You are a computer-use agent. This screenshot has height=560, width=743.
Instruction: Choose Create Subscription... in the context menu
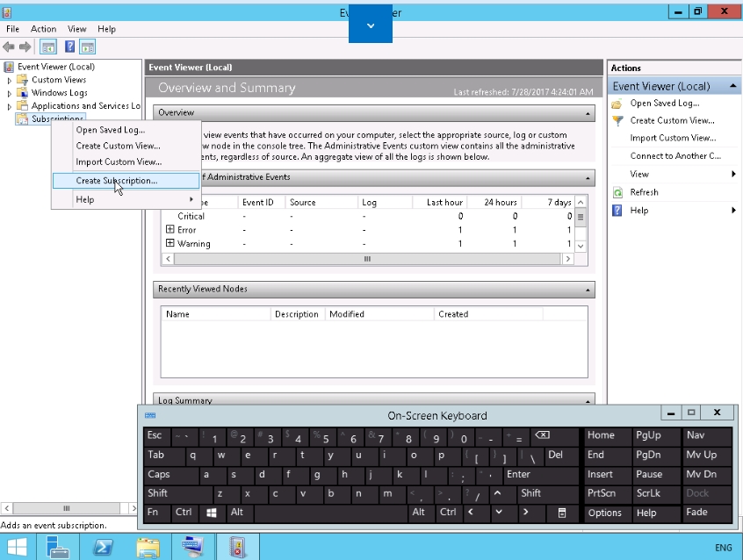click(x=126, y=181)
